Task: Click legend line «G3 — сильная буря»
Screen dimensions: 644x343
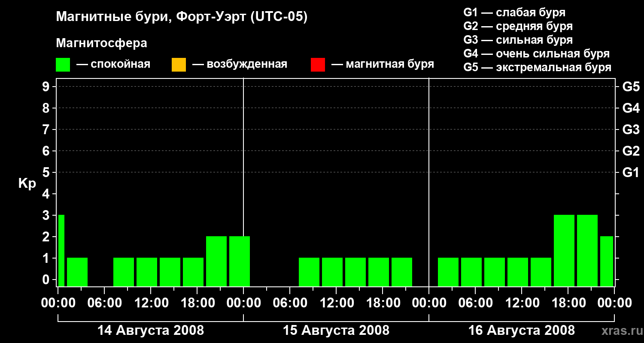Action: (518, 40)
